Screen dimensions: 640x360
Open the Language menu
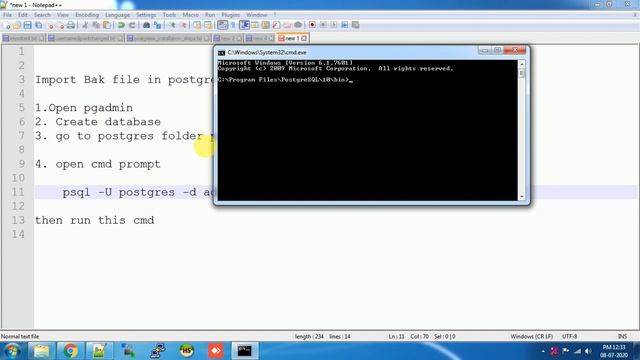117,15
